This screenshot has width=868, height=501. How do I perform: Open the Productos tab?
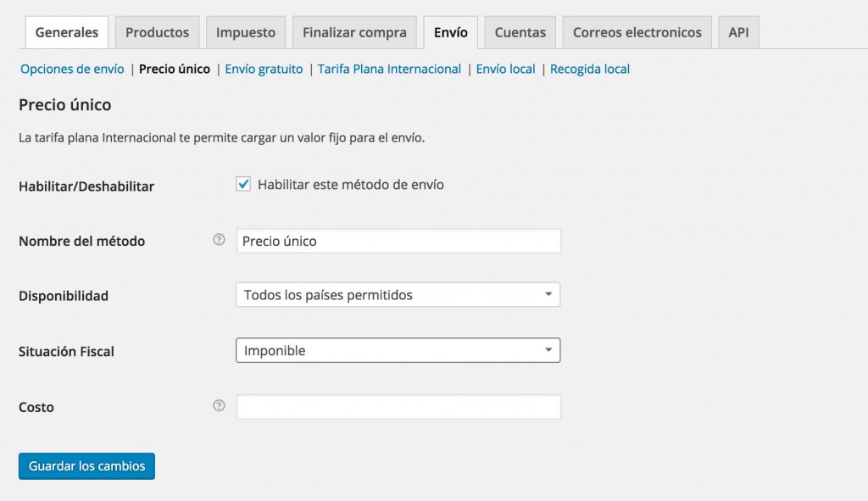click(x=157, y=32)
